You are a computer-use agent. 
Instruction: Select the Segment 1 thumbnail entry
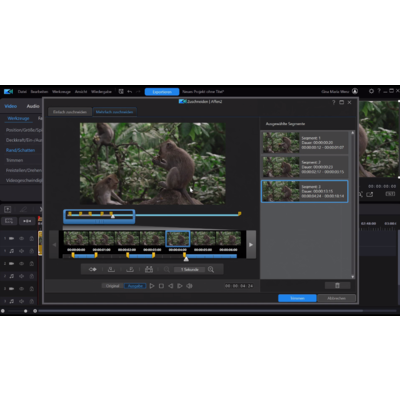pyautogui.click(x=305, y=142)
